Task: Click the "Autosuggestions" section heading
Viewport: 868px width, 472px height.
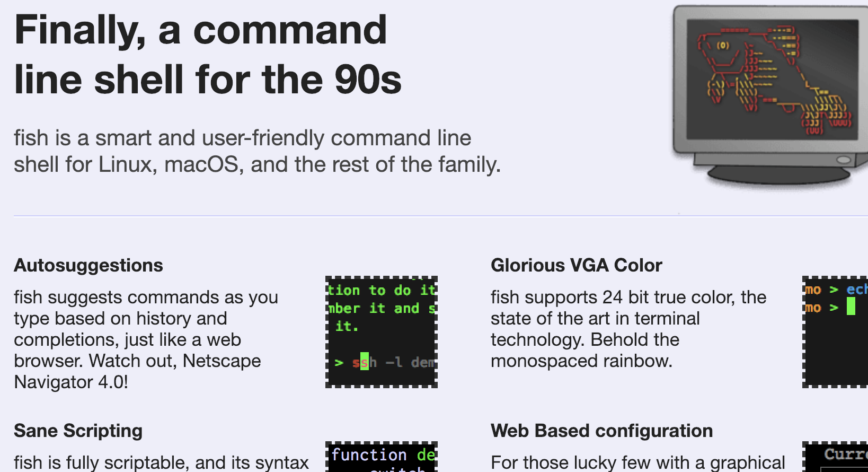Action: pyautogui.click(x=88, y=265)
